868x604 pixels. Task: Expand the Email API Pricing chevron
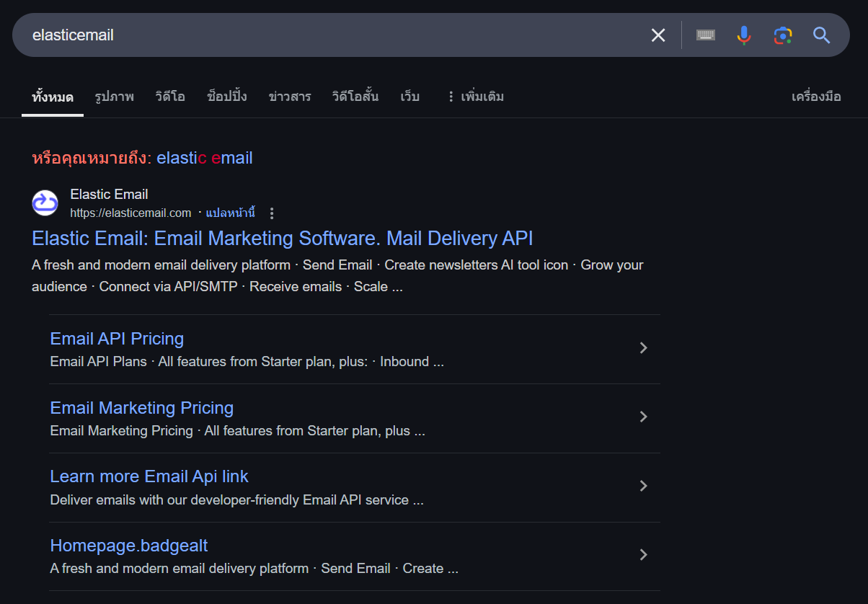[x=644, y=348]
